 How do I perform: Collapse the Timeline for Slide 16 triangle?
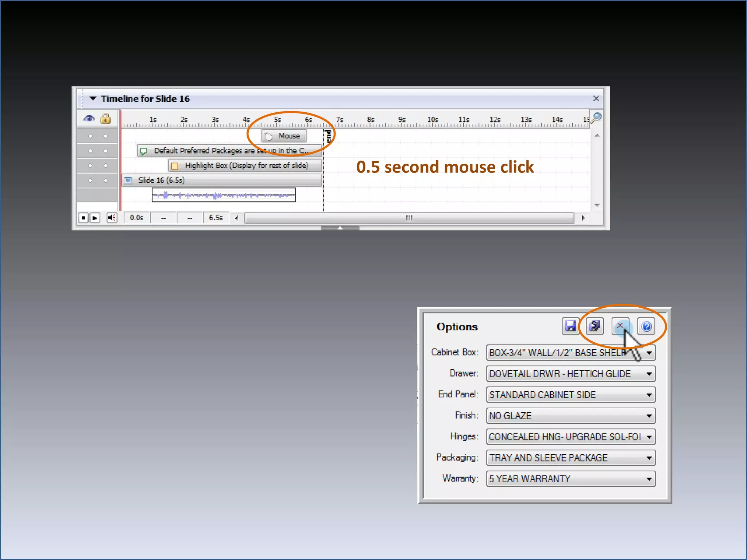[x=93, y=98]
